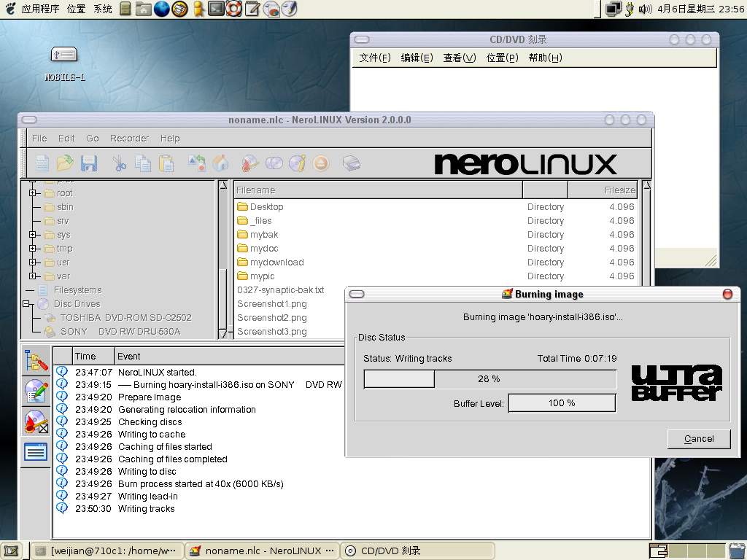Expand the root folder in tree
Image resolution: width=747 pixels, height=560 pixels.
coord(32,192)
